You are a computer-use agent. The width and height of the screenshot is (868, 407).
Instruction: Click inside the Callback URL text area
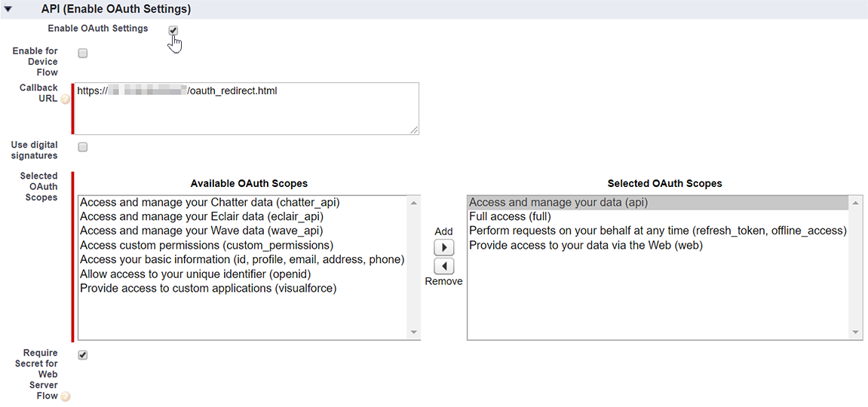(x=247, y=109)
